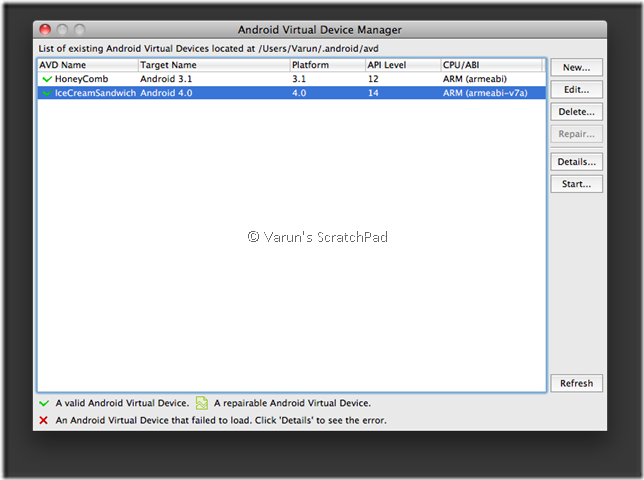Sort by AVD Name column header
Viewport: 644px width, 480px height.
(88, 65)
